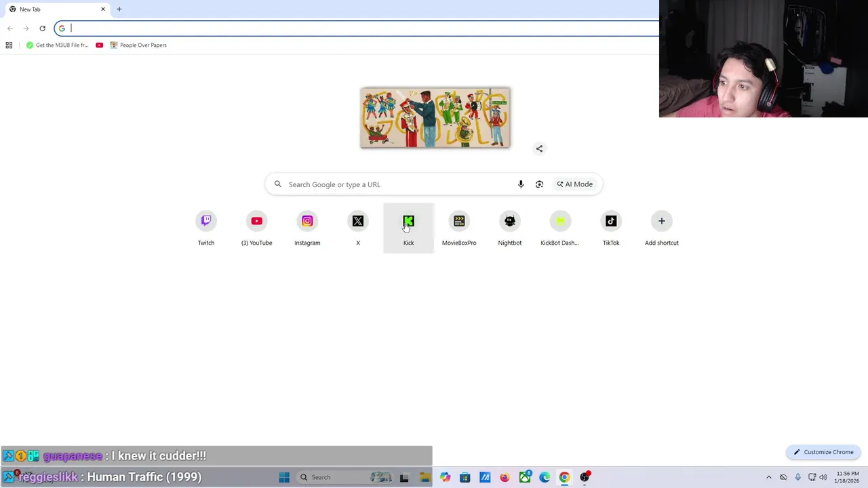Open OBS Studio from the taskbar

(x=585, y=477)
